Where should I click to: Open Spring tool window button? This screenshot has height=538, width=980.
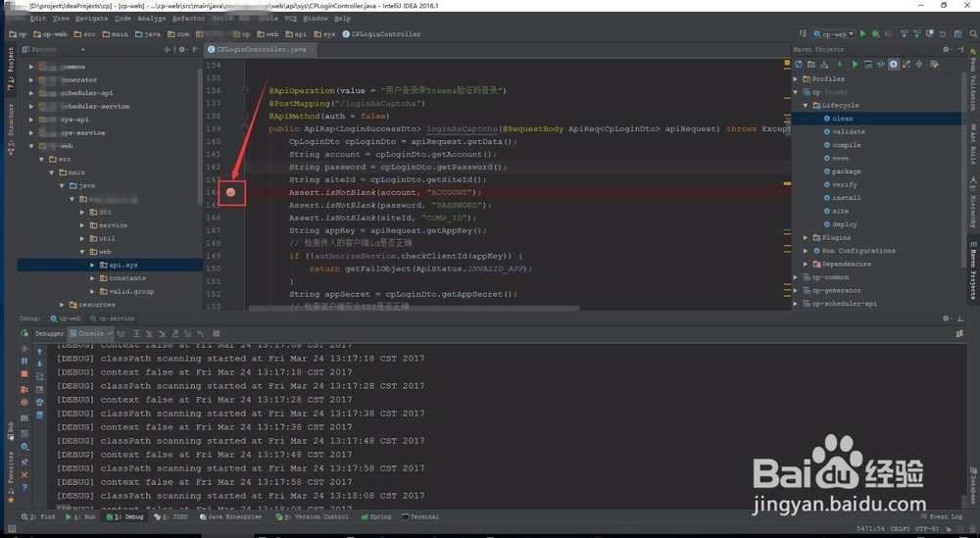376,516
